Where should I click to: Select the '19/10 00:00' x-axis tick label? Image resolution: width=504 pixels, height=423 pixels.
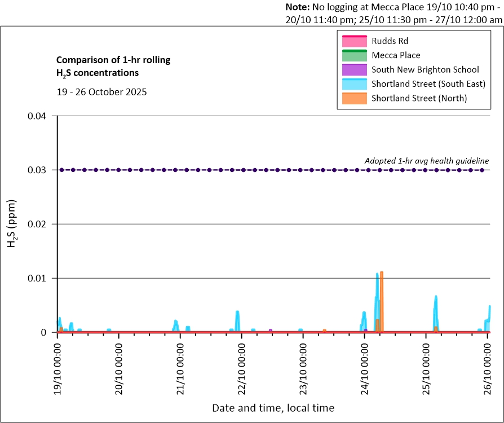(x=58, y=365)
